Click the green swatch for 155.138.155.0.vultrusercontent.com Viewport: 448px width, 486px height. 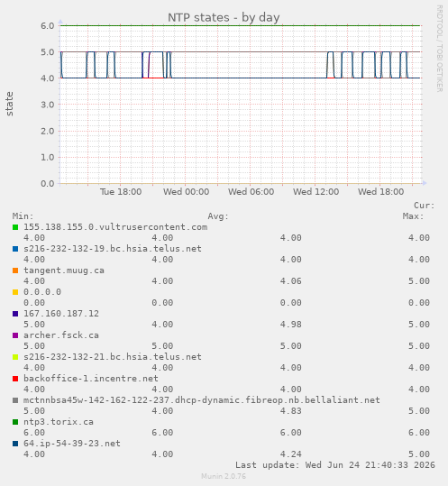click(15, 227)
